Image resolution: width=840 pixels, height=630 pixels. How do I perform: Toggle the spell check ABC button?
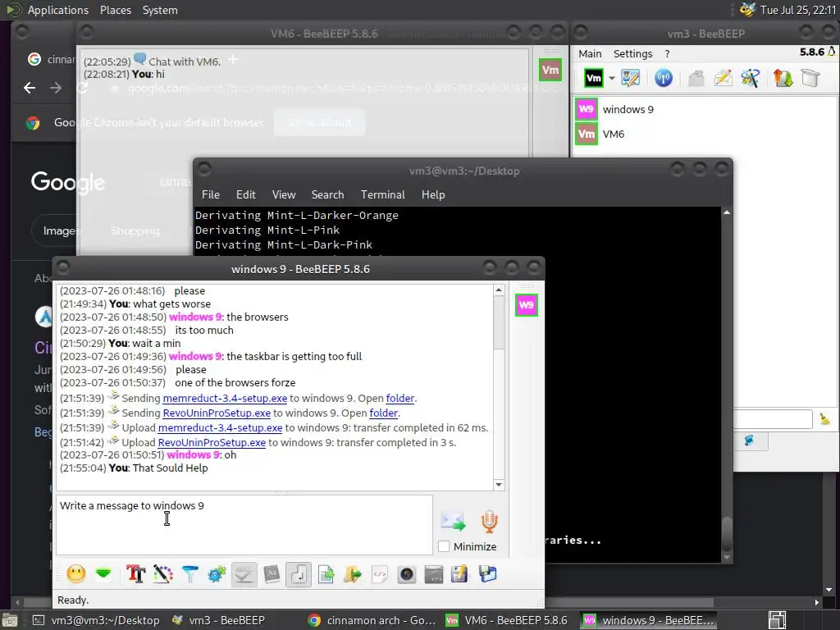click(244, 574)
